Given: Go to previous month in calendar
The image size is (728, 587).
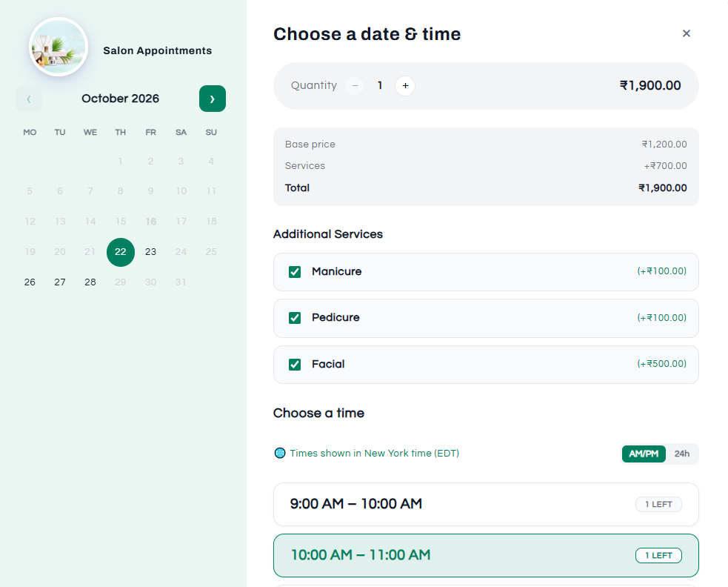Looking at the screenshot, I should [x=29, y=99].
